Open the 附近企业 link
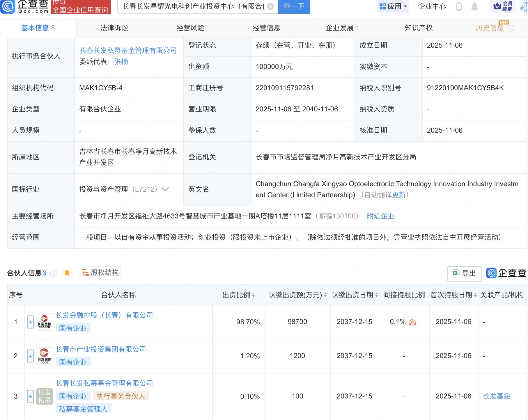Image resolution: width=528 pixels, height=420 pixels. click(x=380, y=216)
